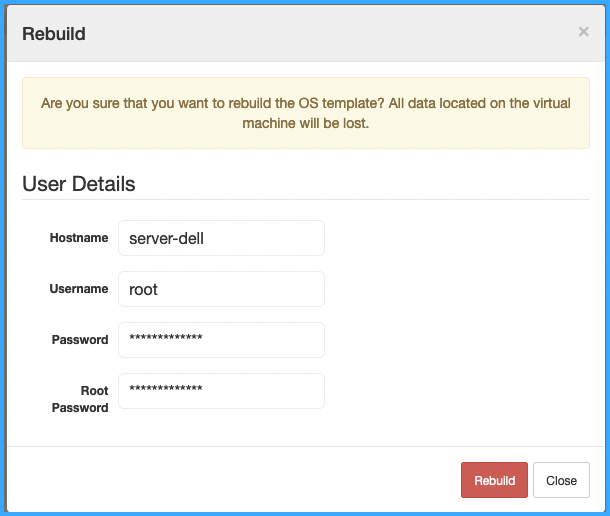
Task: Click the Rebuild dialog title
Action: tap(54, 34)
